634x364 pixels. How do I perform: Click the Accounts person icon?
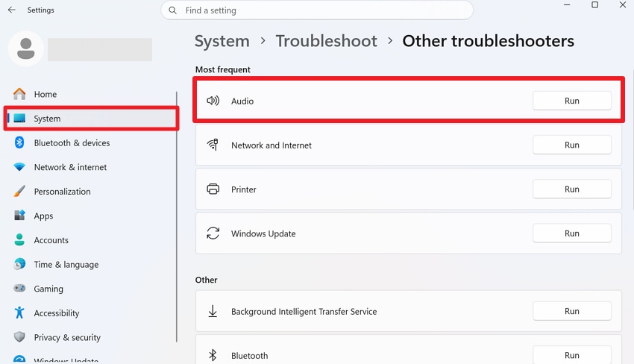[x=19, y=239]
